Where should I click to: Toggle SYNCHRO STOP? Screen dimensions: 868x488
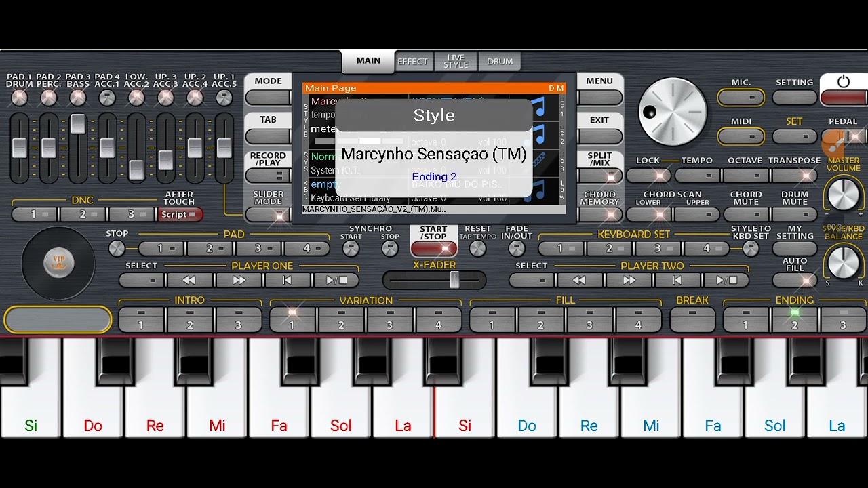[x=390, y=249]
